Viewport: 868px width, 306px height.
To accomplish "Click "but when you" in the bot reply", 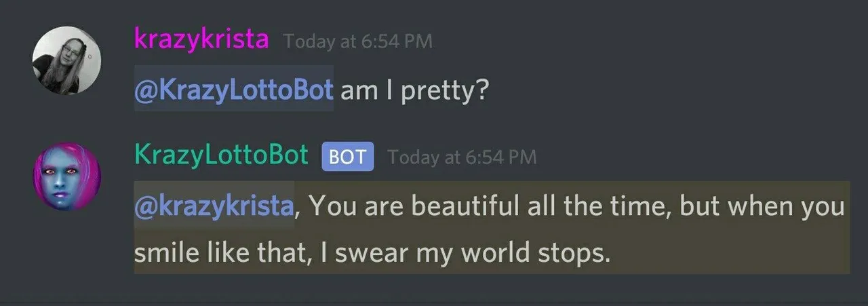I will [762, 206].
